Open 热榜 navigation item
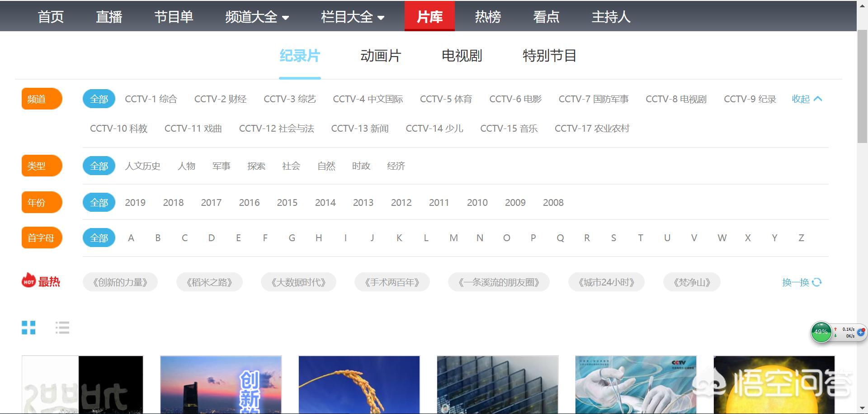Viewport: 868px width, 414px height. click(x=488, y=17)
